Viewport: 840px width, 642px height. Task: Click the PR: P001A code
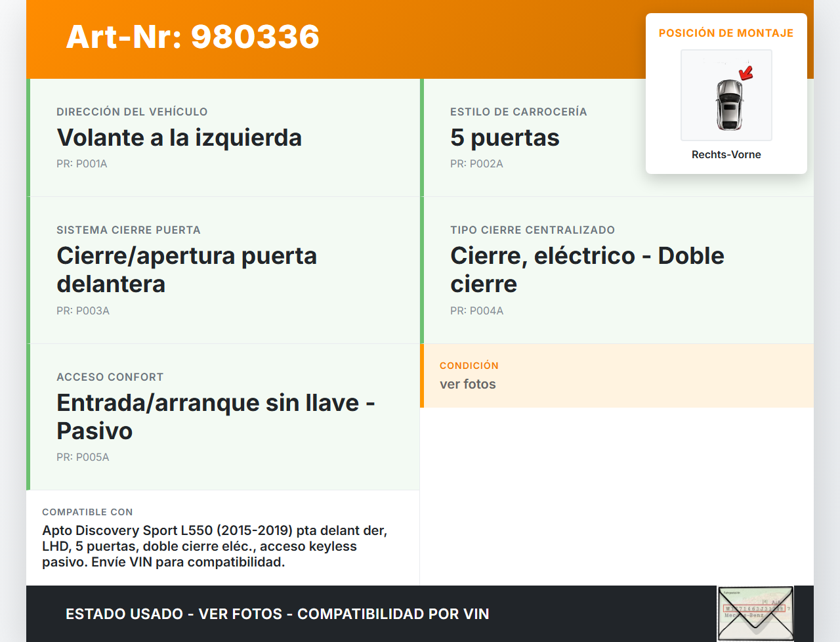pos(81,164)
